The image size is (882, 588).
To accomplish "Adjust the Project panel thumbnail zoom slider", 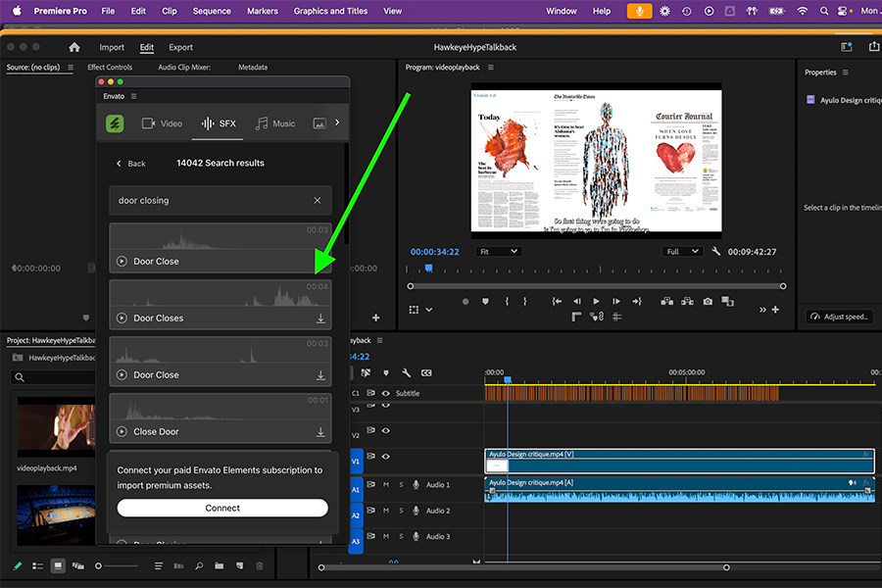I will [x=98, y=566].
